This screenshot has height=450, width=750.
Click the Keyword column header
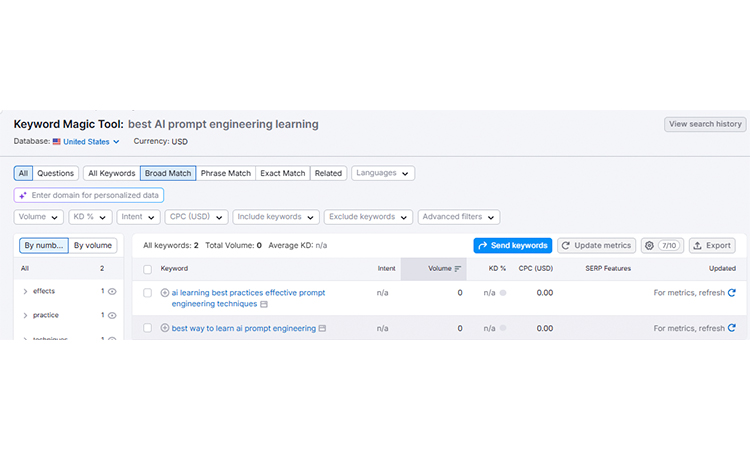pyautogui.click(x=174, y=269)
